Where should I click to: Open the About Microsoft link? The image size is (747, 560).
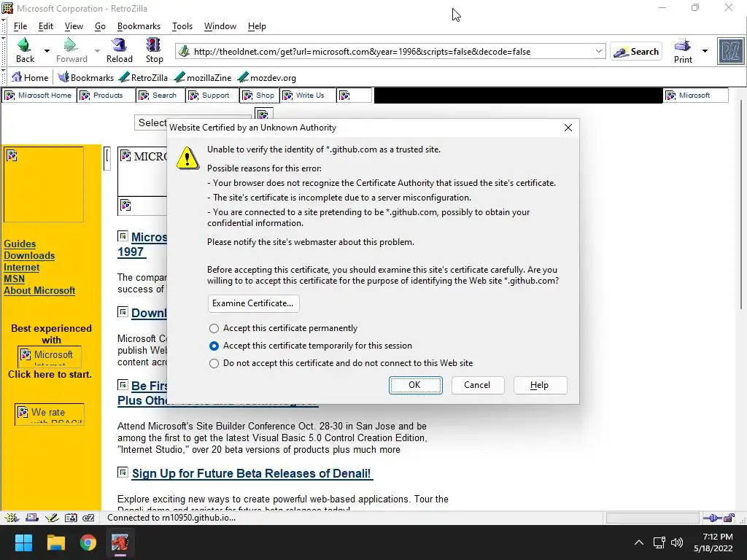[x=39, y=290]
